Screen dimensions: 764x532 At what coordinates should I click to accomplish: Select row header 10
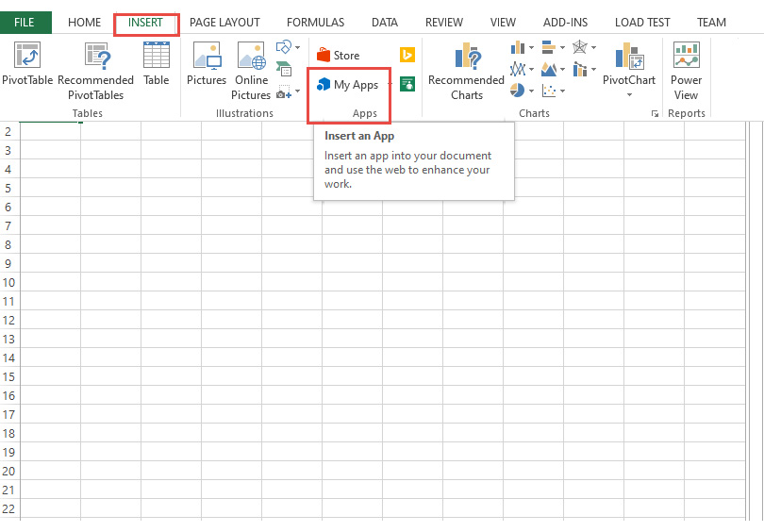[x=8, y=283]
